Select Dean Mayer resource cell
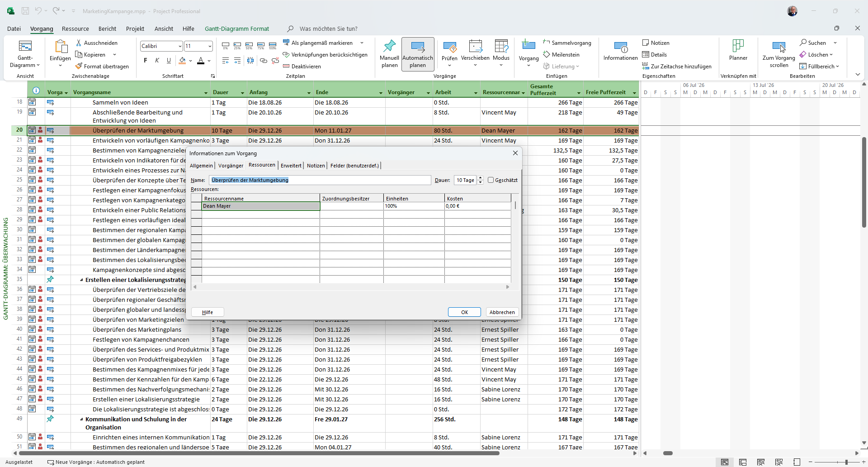Viewport: 868px width, 467px height. tap(261, 206)
